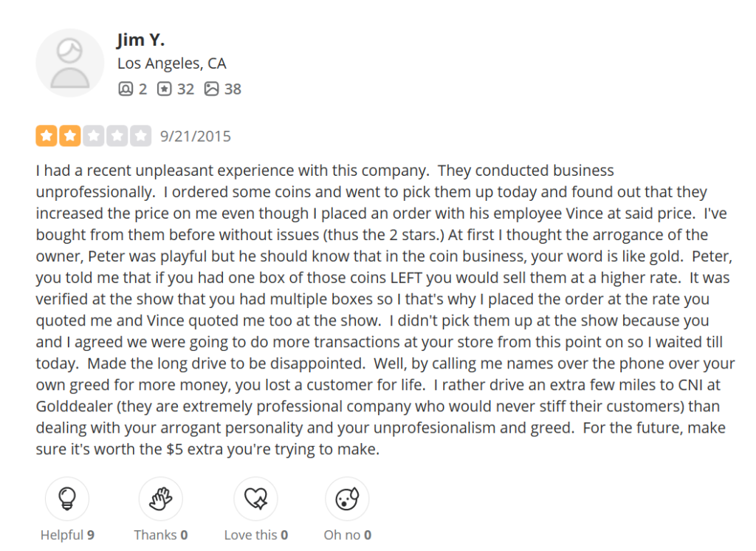756x551 pixels.
Task: Open the Jim Y. username link
Action: (140, 40)
